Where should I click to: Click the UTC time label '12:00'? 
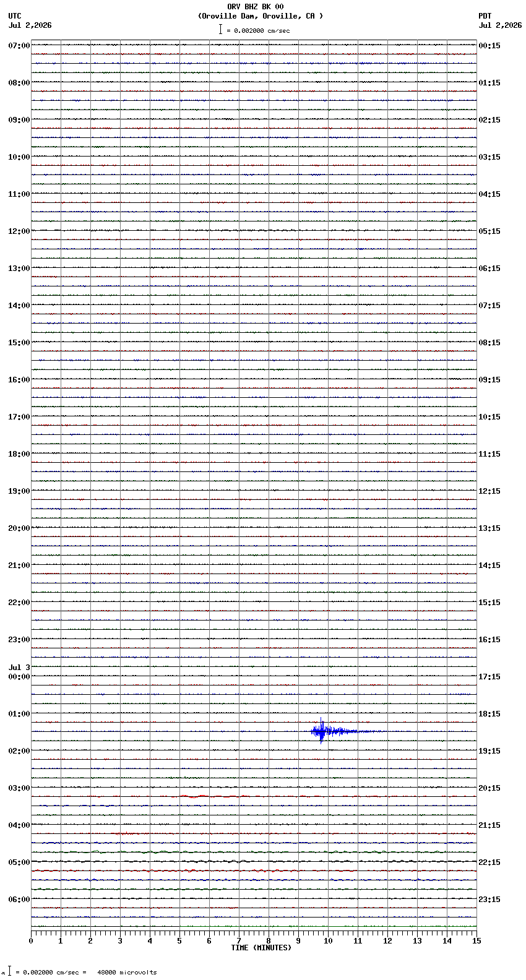pos(19,231)
